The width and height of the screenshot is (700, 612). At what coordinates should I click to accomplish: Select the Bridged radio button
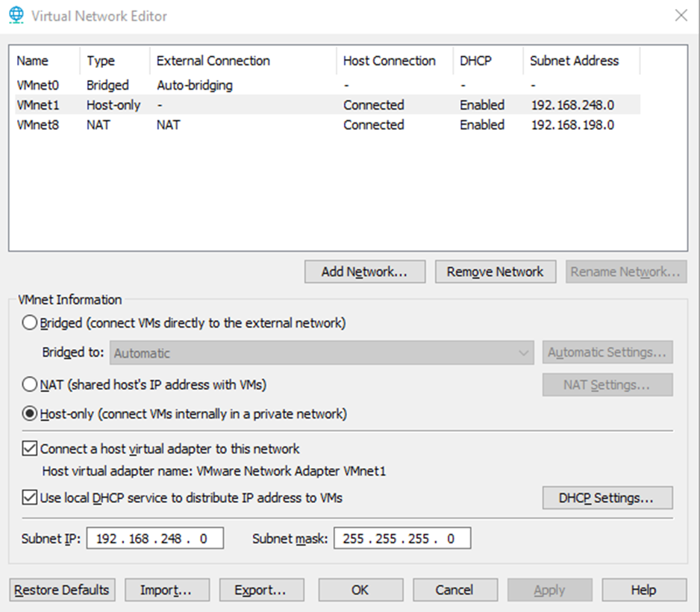tap(29, 322)
